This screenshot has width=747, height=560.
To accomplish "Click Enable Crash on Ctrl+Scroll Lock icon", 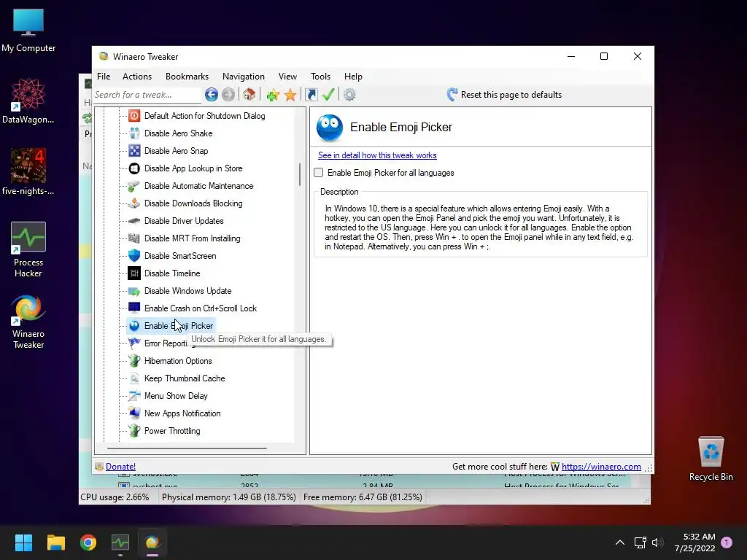I will coord(134,308).
